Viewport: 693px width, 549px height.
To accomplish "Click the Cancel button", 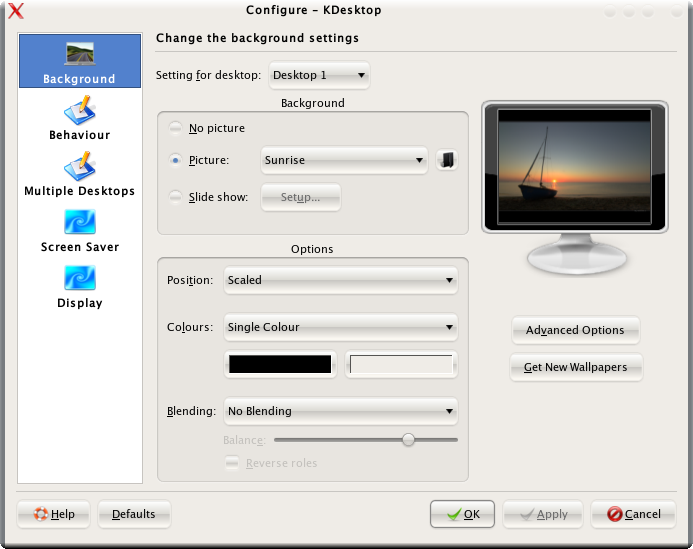I will (x=633, y=514).
